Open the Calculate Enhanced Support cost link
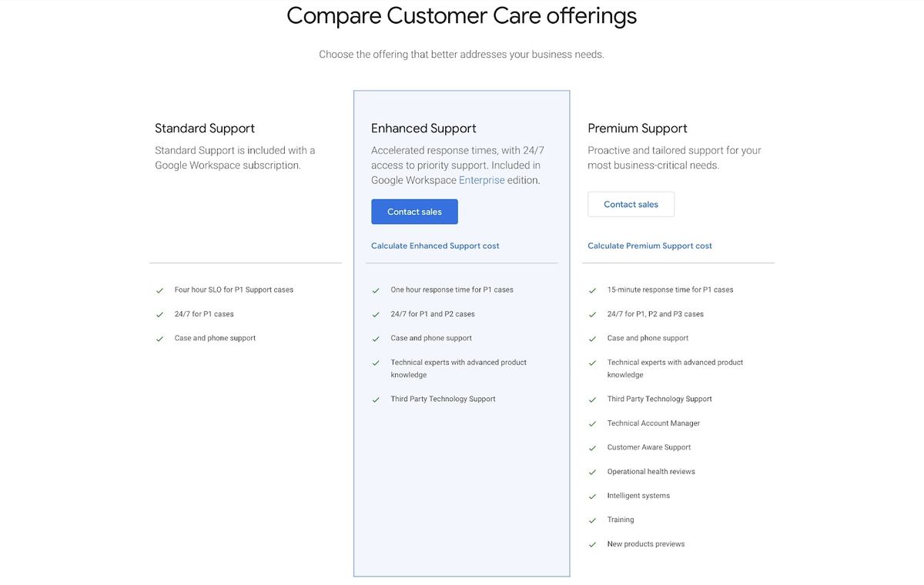Viewport: 924px width, 585px height. (x=435, y=246)
